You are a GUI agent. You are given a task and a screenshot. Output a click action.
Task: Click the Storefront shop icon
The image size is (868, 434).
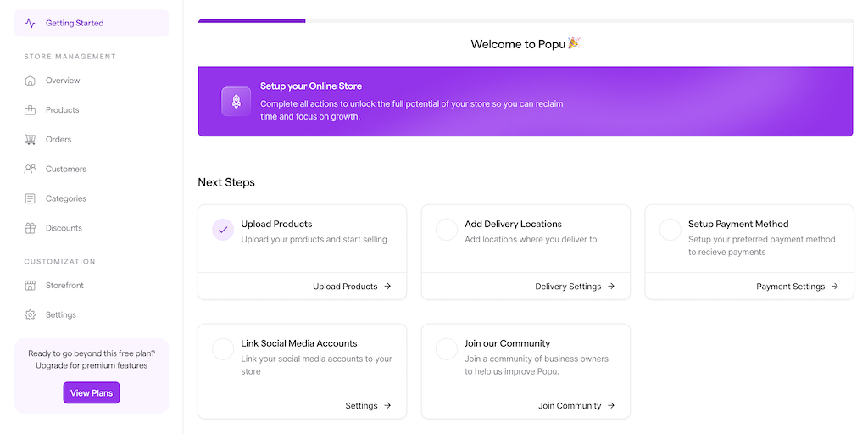pos(31,286)
